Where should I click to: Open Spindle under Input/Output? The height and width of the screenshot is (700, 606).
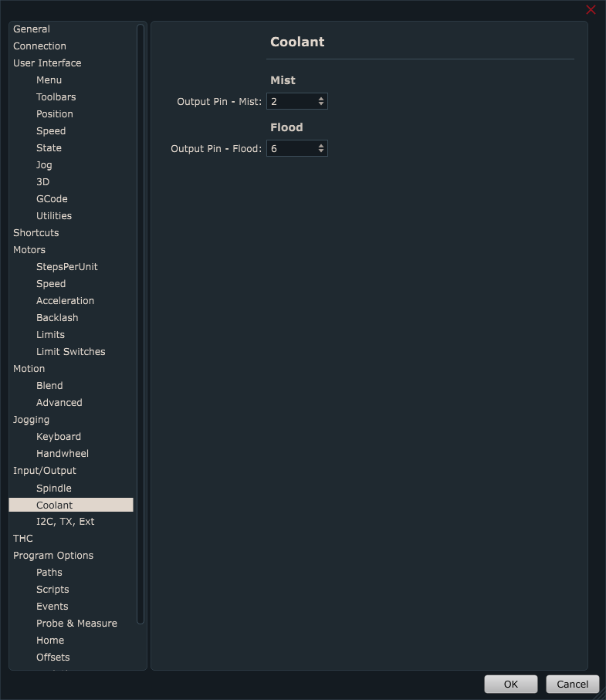coord(53,488)
